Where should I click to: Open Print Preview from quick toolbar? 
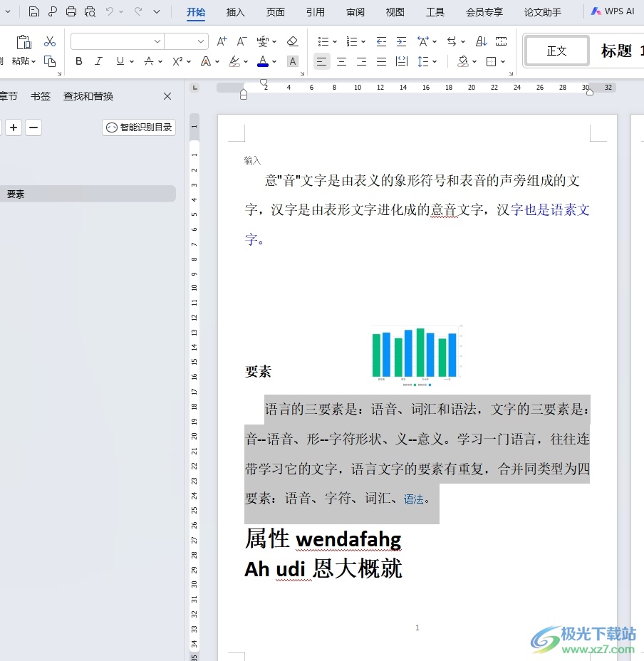(90, 11)
